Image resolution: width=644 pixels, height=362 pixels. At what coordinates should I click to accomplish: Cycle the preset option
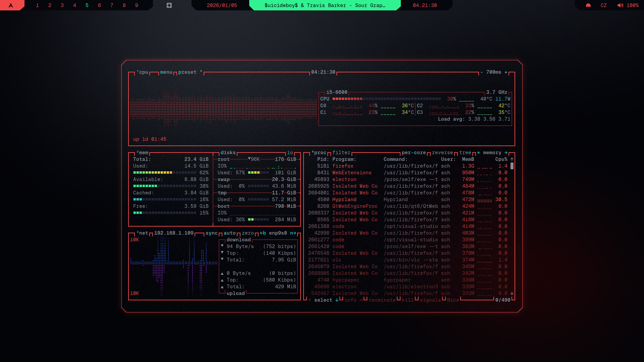click(187, 72)
